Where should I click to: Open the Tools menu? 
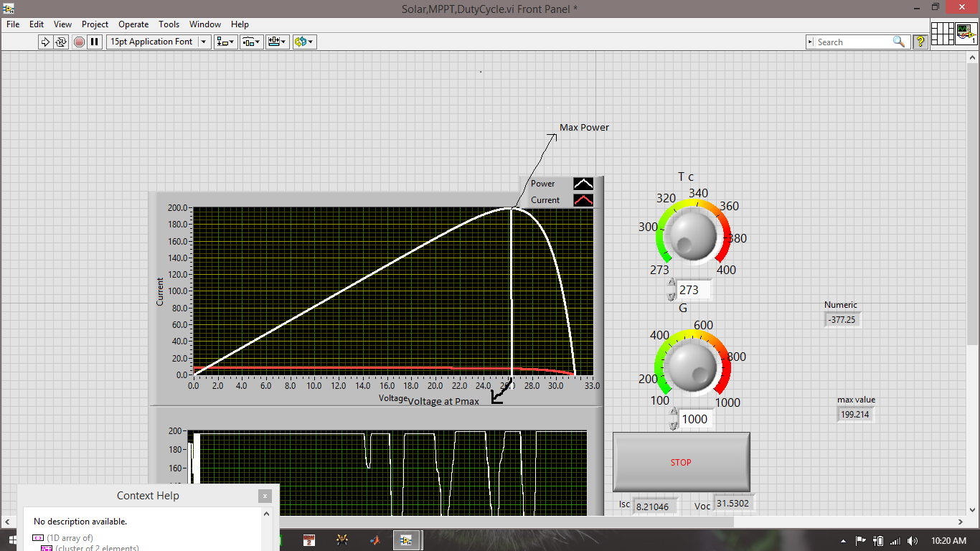coord(169,24)
